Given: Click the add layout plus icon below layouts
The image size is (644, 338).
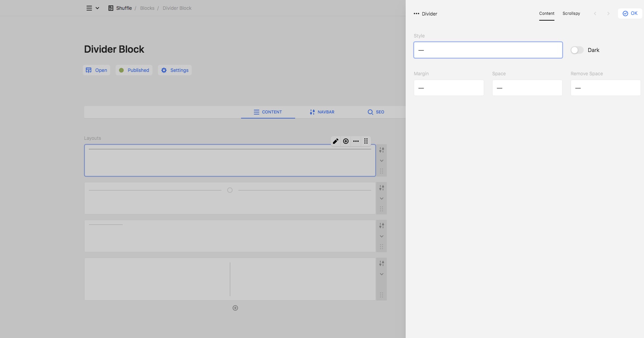Looking at the screenshot, I should coord(235,308).
